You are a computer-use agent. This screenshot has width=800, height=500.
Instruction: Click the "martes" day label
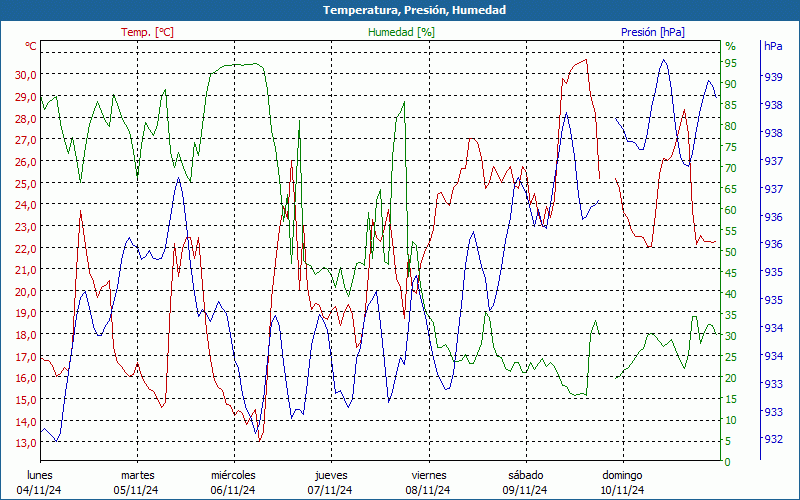pos(137,475)
